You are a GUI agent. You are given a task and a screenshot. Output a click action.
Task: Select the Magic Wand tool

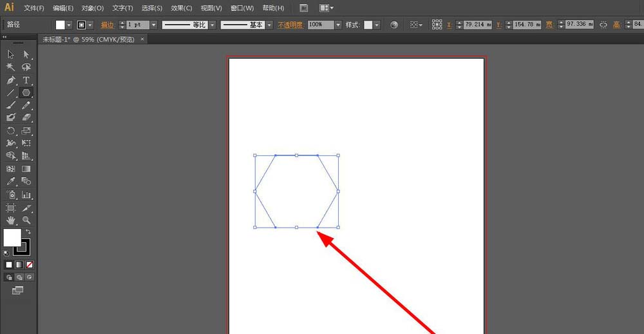(x=11, y=67)
